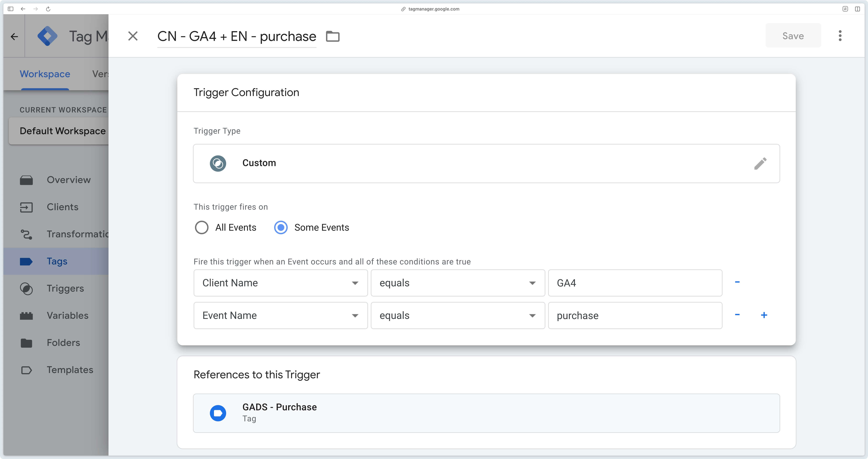Click the Triggers sidebar icon
Screen dimensions: 868x459
(26, 289)
